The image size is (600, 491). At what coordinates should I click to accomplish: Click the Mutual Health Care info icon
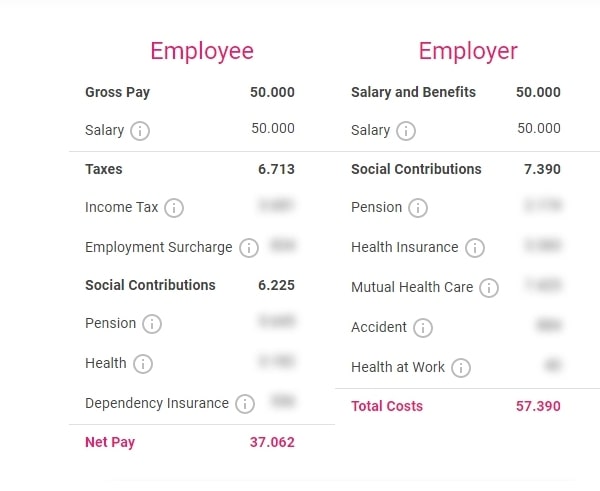[x=489, y=288]
